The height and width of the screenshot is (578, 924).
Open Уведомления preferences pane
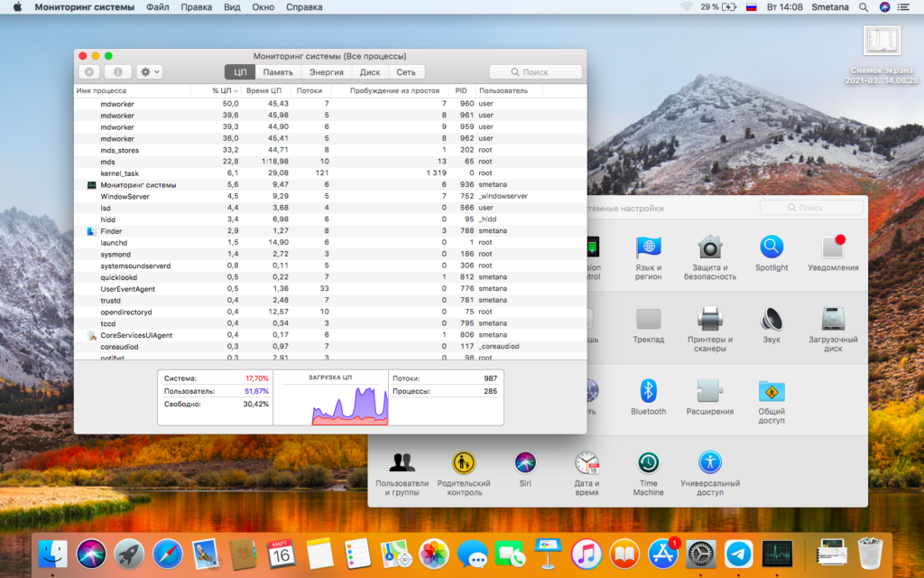coord(833,254)
